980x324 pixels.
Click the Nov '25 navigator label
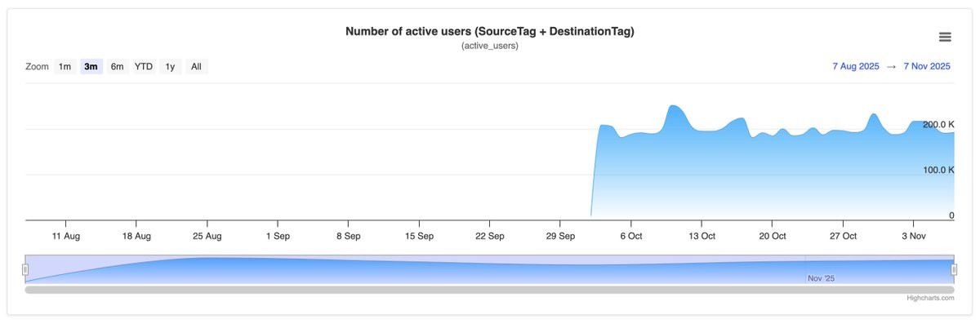pyautogui.click(x=821, y=278)
